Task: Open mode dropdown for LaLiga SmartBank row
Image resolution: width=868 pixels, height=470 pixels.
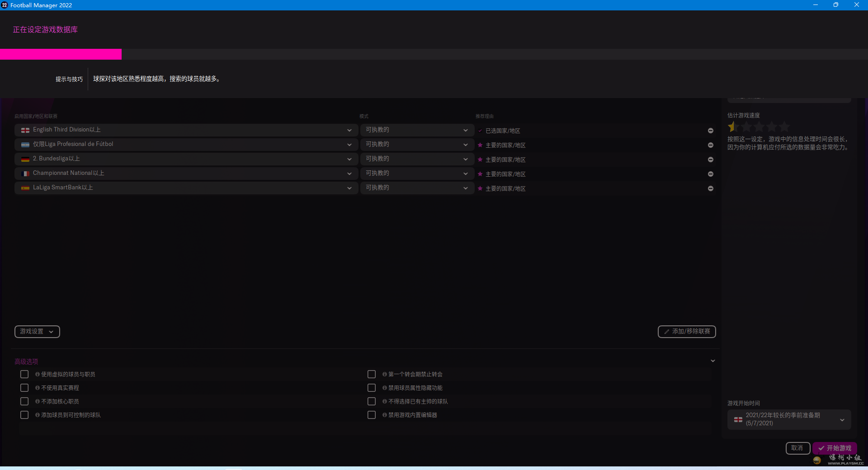Action: [417, 188]
